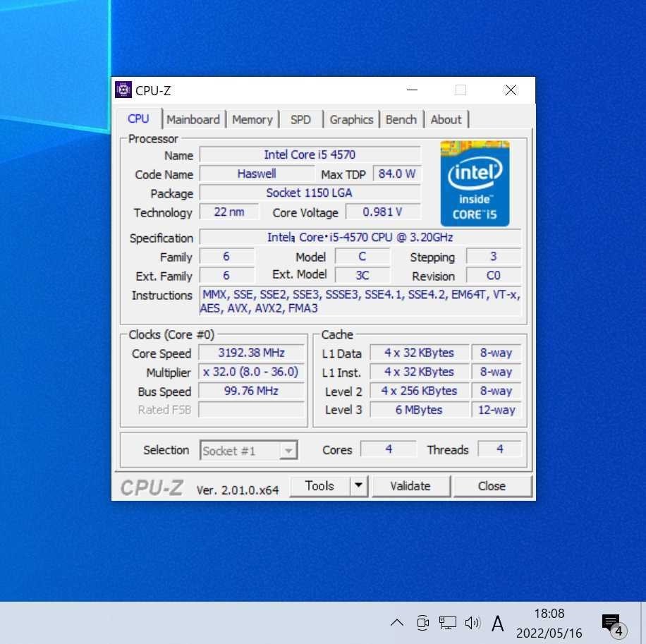Click the Threads value field
This screenshot has width=646, height=644.
[499, 449]
